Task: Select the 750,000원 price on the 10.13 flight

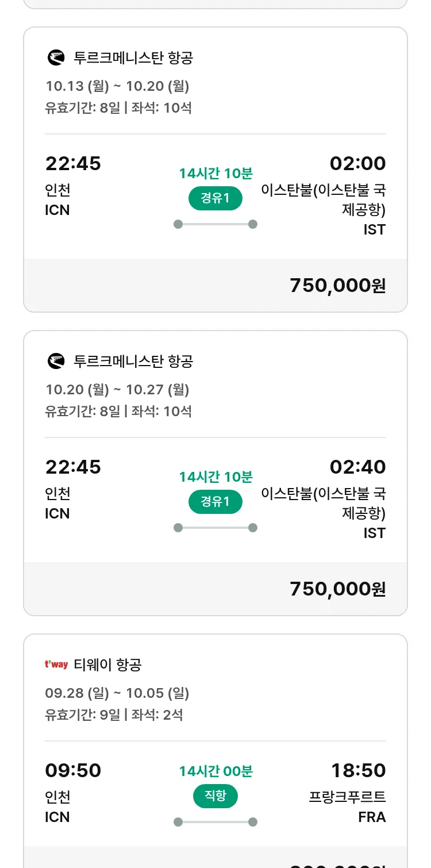Action: click(x=338, y=285)
